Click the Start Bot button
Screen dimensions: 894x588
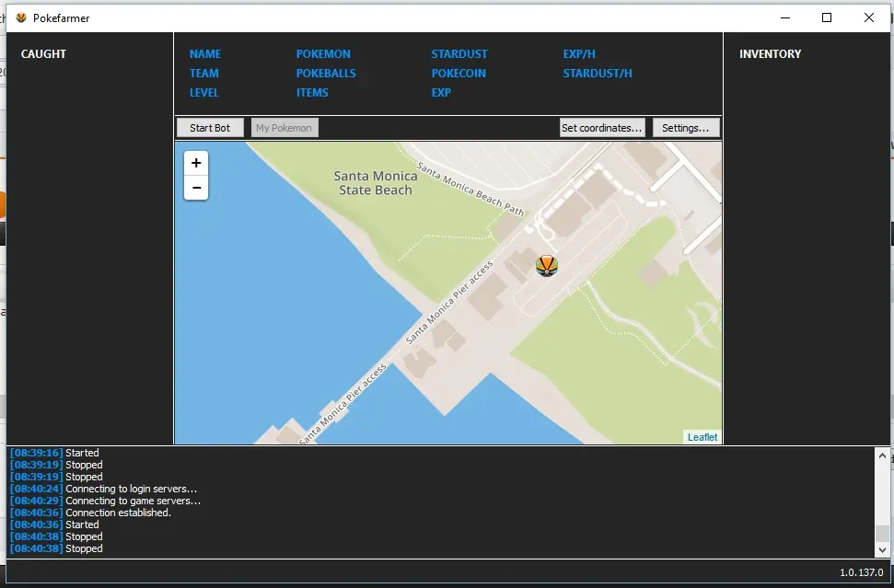[x=210, y=128]
